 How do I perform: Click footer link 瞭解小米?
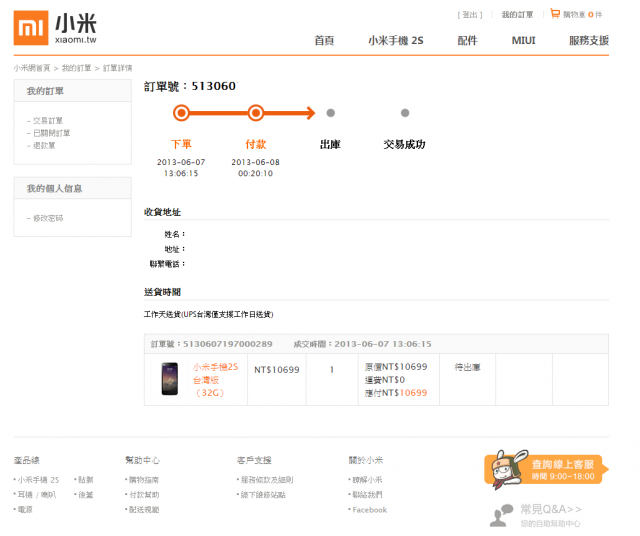click(x=367, y=480)
